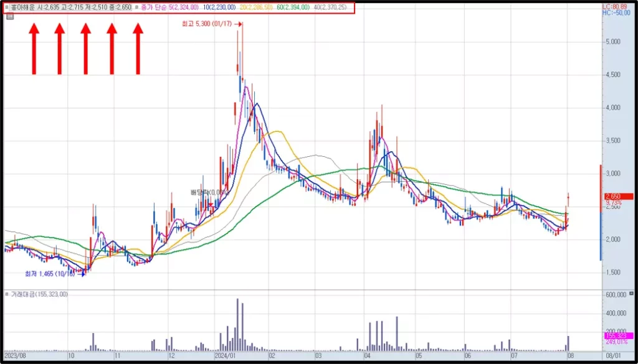Click the 1,500 price axis label
The image size is (638, 364).
[x=613, y=273]
